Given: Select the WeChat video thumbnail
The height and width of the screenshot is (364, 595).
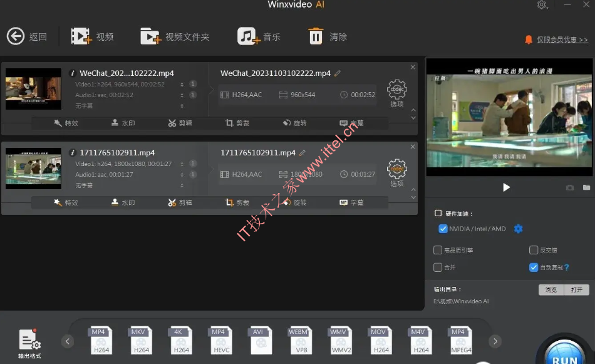Looking at the screenshot, I should tap(33, 89).
